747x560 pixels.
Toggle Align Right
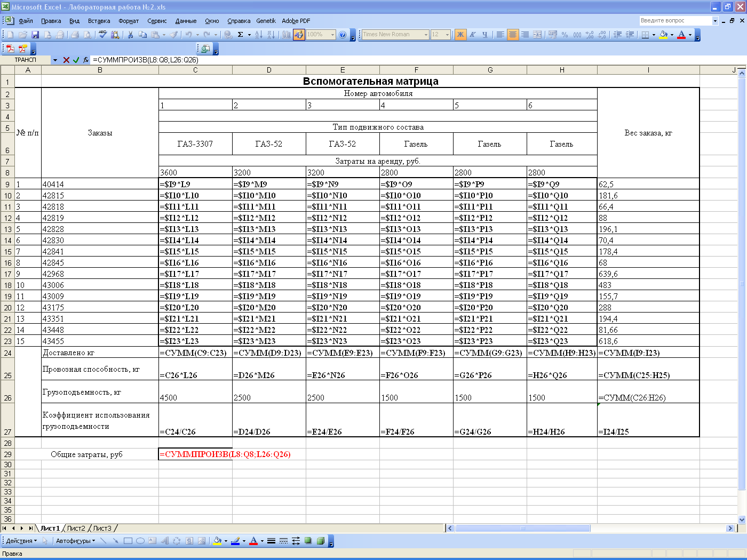click(525, 35)
